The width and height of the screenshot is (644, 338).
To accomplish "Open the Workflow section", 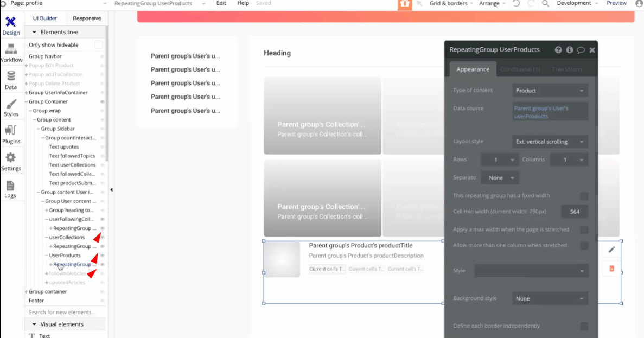I will pyautogui.click(x=11, y=53).
